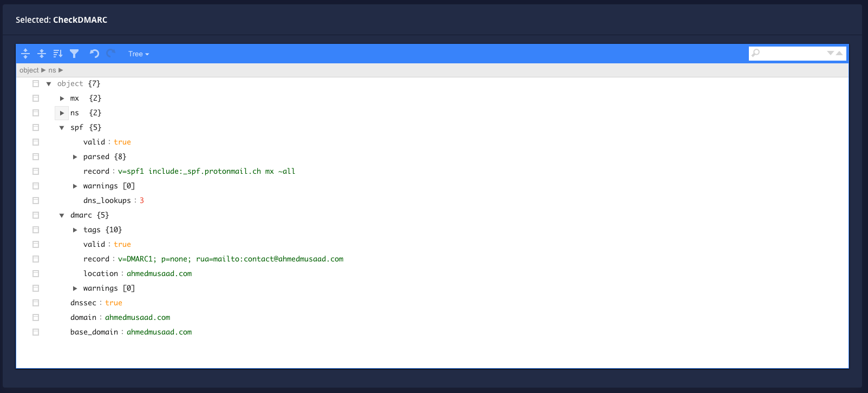Undo the last action
This screenshot has height=393, width=868.
[x=94, y=54]
